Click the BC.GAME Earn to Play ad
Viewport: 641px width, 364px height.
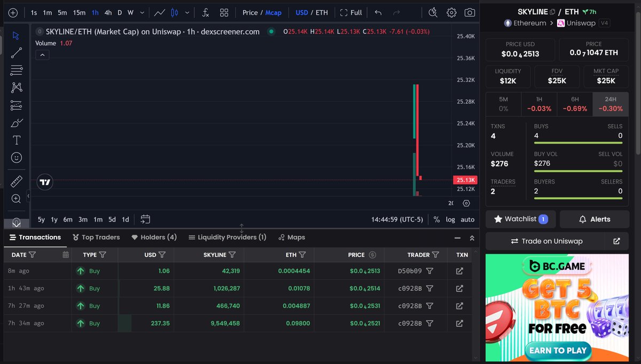[x=557, y=307]
